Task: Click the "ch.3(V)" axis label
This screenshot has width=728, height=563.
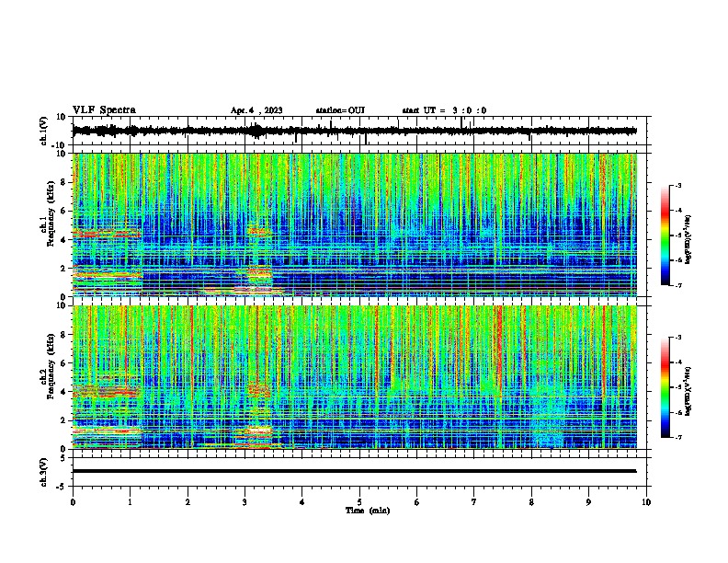Action: click(44, 472)
